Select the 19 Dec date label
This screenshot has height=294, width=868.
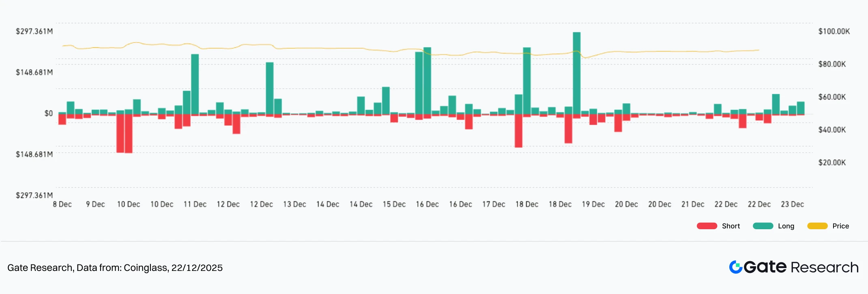pyautogui.click(x=593, y=205)
